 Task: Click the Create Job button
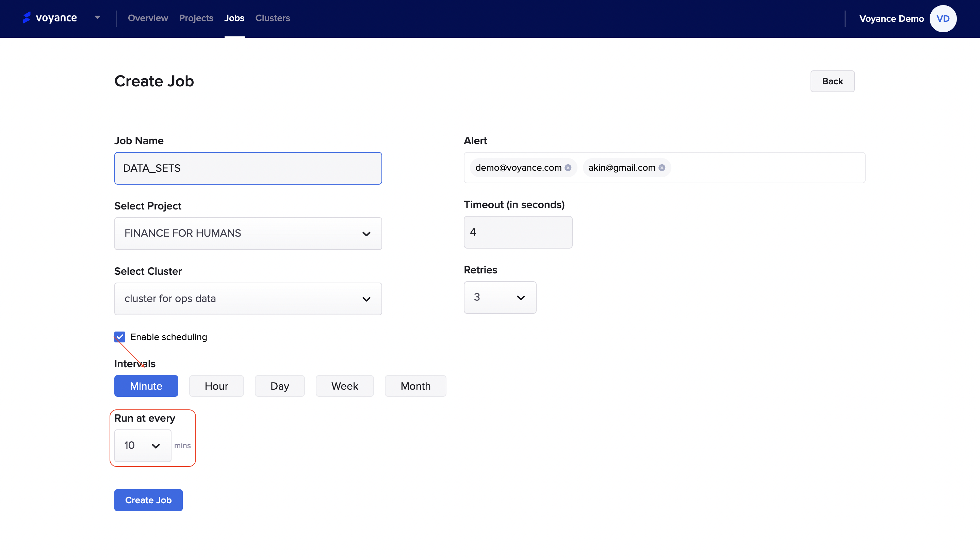(x=148, y=500)
